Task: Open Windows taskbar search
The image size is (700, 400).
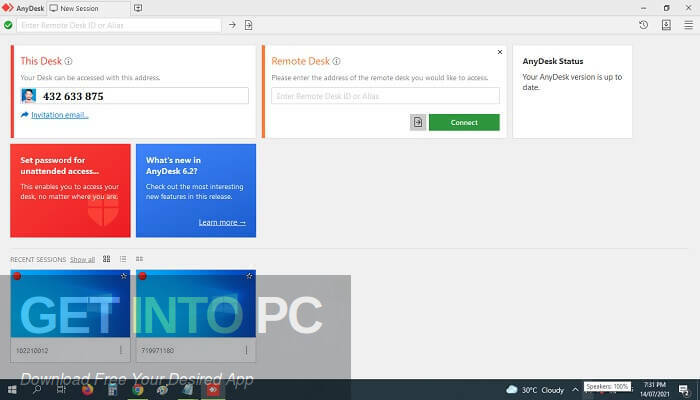Action: coord(37,390)
